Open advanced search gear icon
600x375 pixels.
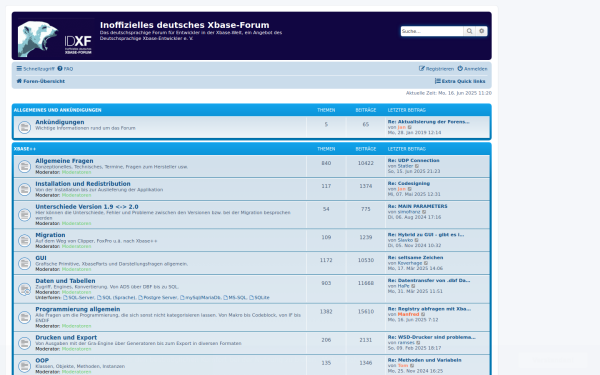(x=481, y=31)
